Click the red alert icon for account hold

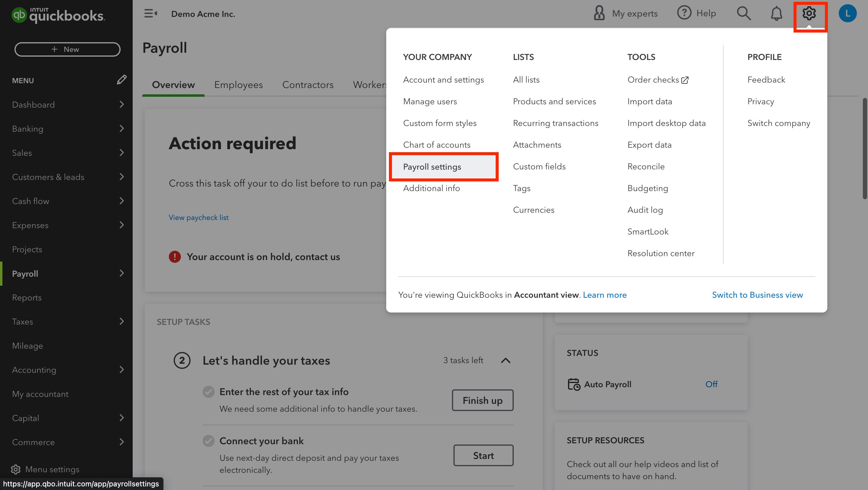tap(175, 257)
